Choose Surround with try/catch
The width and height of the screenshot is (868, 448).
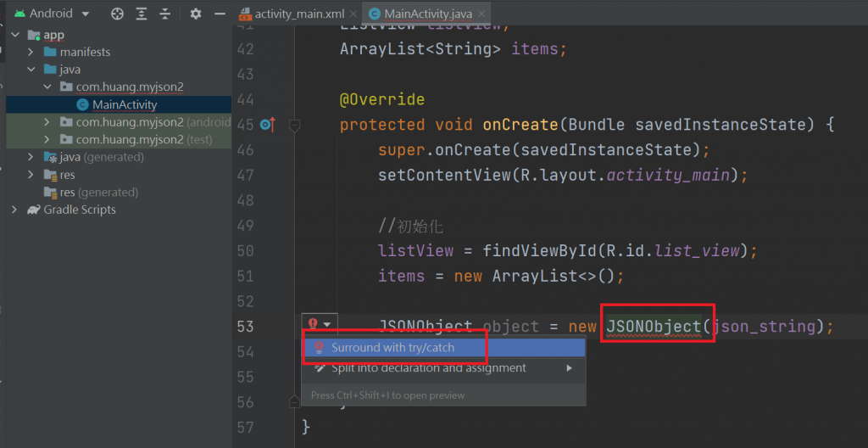click(443, 348)
